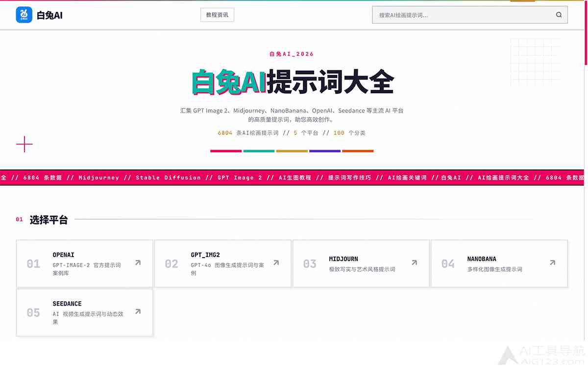The height and width of the screenshot is (368, 588).
Task: Click the arrow icon on NANOBANA card
Action: (x=552, y=263)
